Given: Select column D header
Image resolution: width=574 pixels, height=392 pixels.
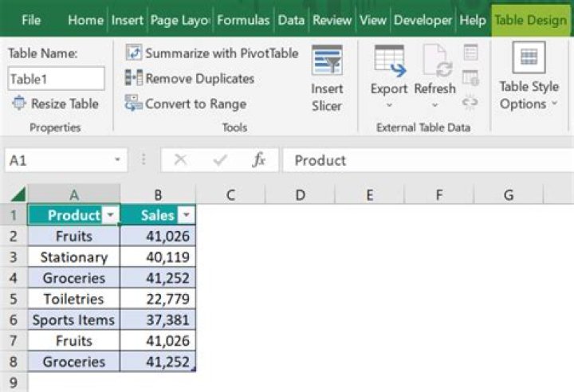Looking at the screenshot, I should coord(301,194).
